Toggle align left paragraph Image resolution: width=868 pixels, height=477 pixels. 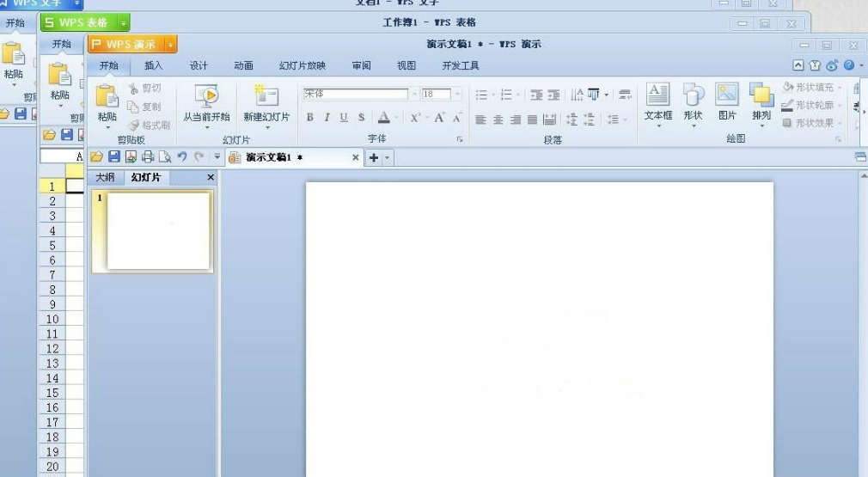point(480,119)
